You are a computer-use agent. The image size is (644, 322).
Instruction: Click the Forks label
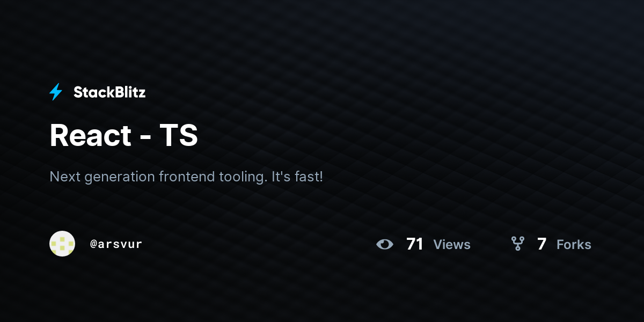tap(574, 245)
